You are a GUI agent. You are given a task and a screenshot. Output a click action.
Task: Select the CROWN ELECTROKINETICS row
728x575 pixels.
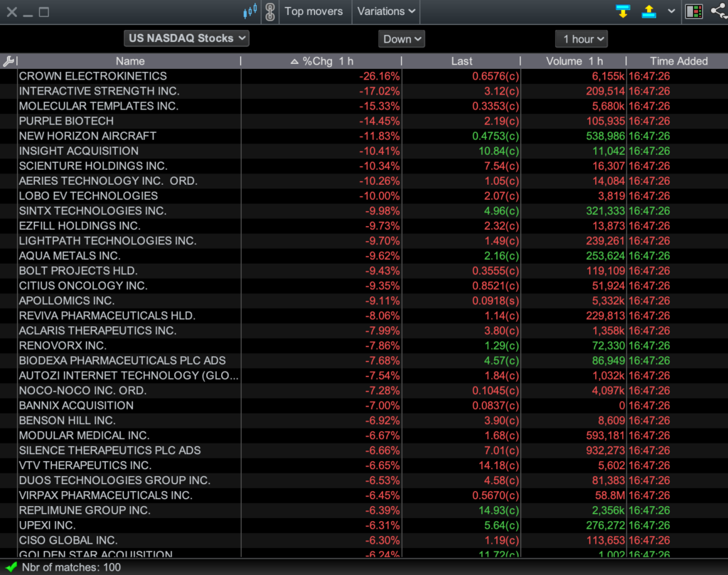click(364, 76)
